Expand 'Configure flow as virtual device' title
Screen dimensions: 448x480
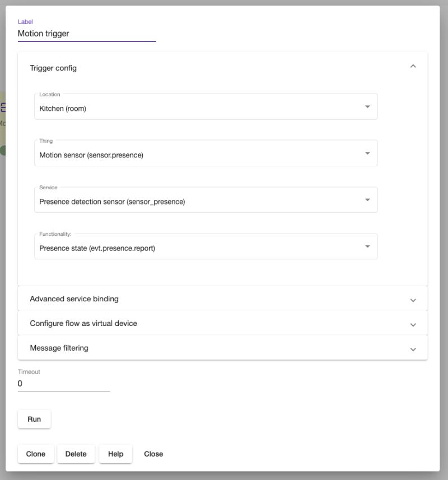coord(83,323)
